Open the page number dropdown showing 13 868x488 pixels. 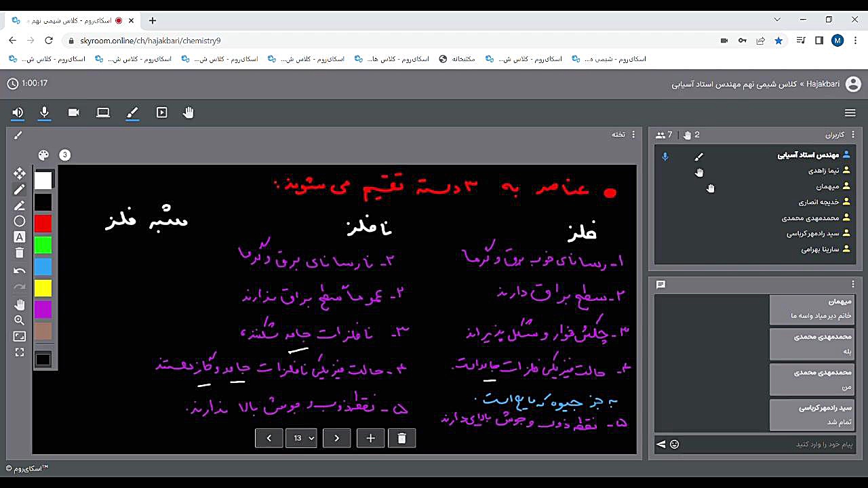point(302,438)
